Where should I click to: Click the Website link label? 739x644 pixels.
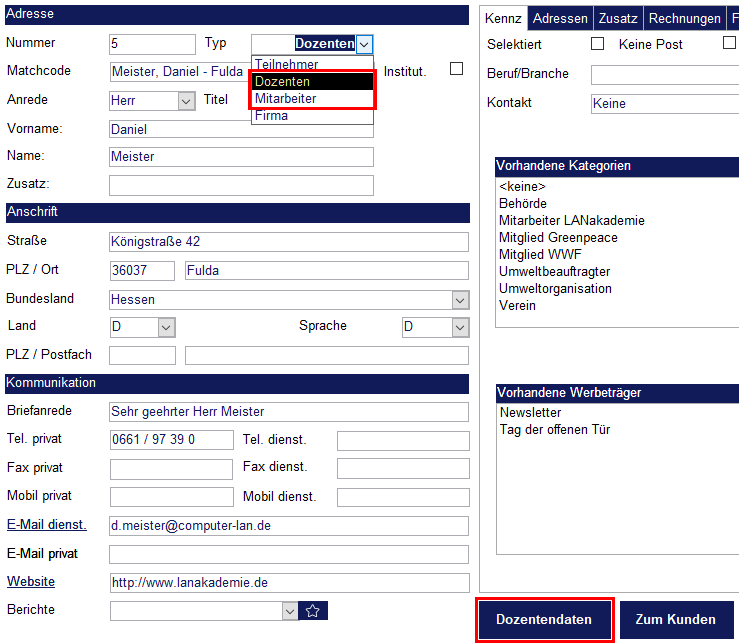point(31,581)
